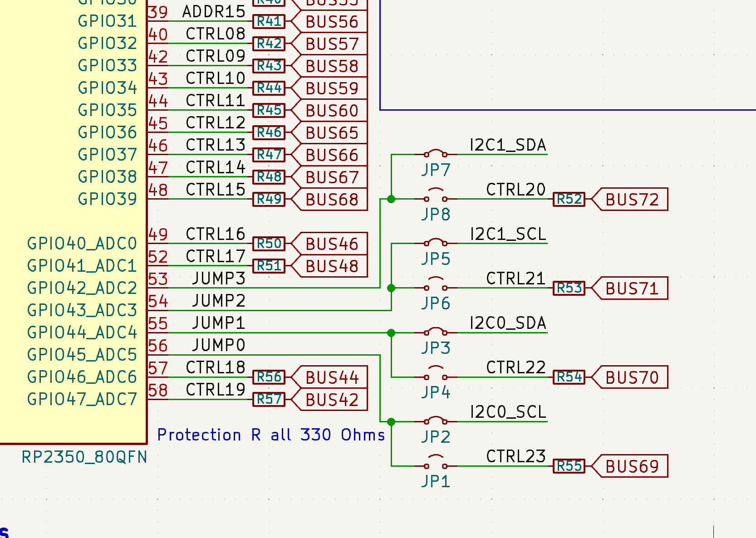Viewport: 756px width, 538px height.
Task: Select the JP1 open jumper symbol
Action: pyautogui.click(x=435, y=465)
